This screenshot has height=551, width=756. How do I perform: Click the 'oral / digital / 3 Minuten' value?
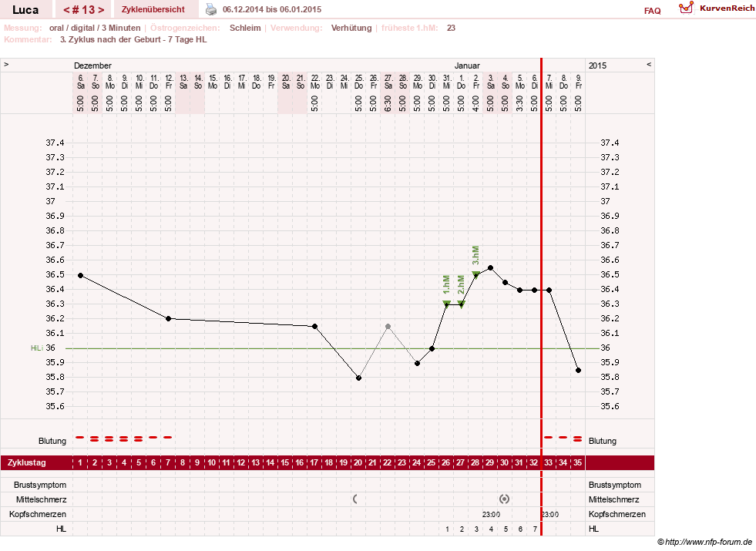pos(95,28)
